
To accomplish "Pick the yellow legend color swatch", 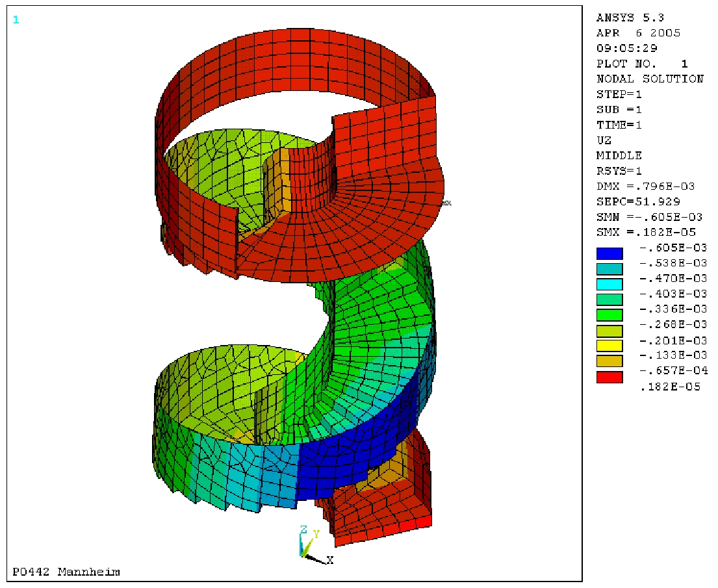I will pos(609,346).
